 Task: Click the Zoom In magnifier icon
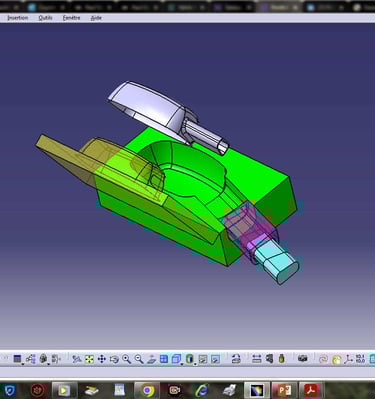coord(126,359)
